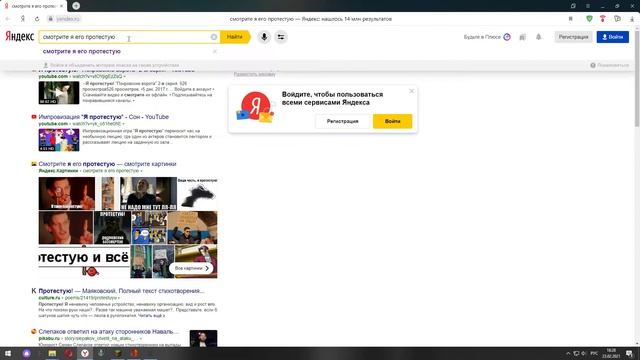Image resolution: width=640 pixels, height=360 pixels.
Task: Open 'Протестую! — Маяковский' poem result
Action: (121, 291)
